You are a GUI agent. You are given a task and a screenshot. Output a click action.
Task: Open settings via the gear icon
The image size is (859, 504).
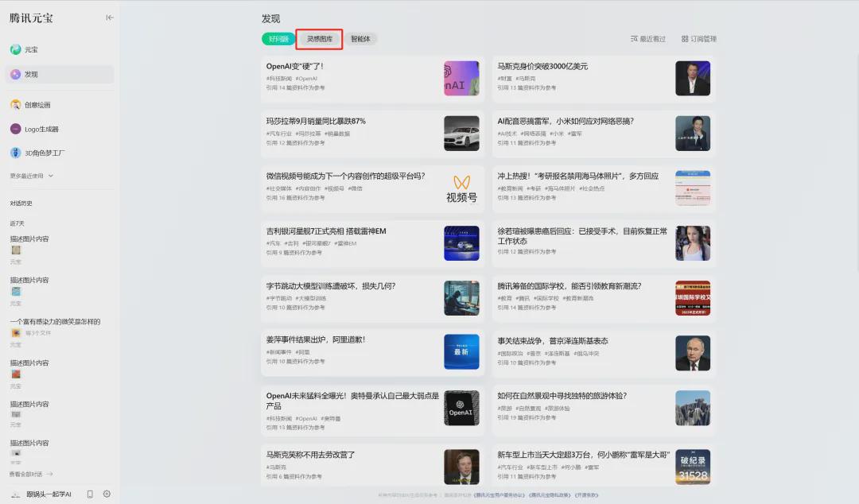106,493
